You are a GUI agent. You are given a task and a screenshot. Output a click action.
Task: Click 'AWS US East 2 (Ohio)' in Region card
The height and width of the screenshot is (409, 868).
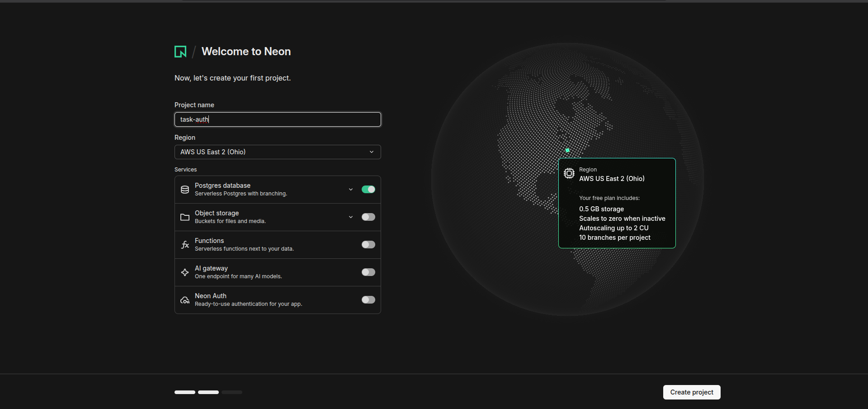coord(612,179)
